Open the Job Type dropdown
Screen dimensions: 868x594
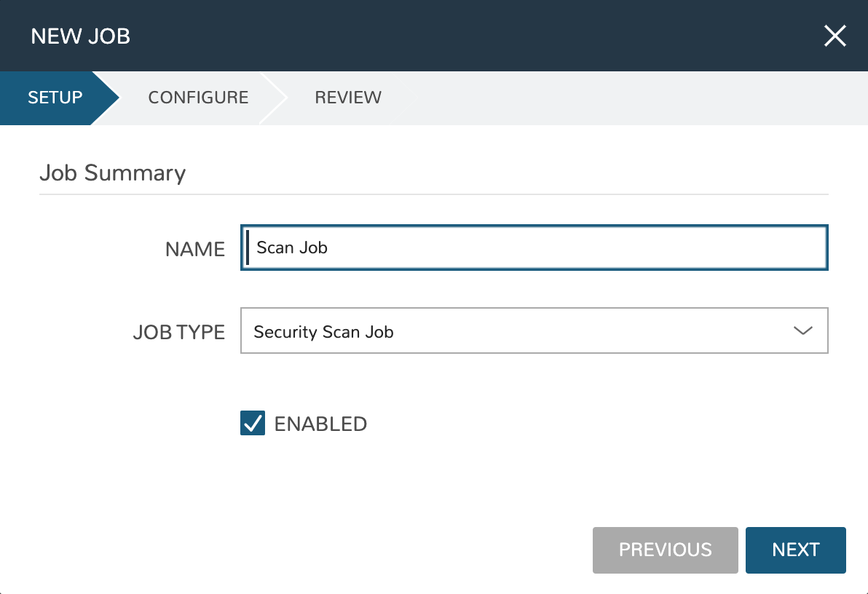tap(534, 331)
